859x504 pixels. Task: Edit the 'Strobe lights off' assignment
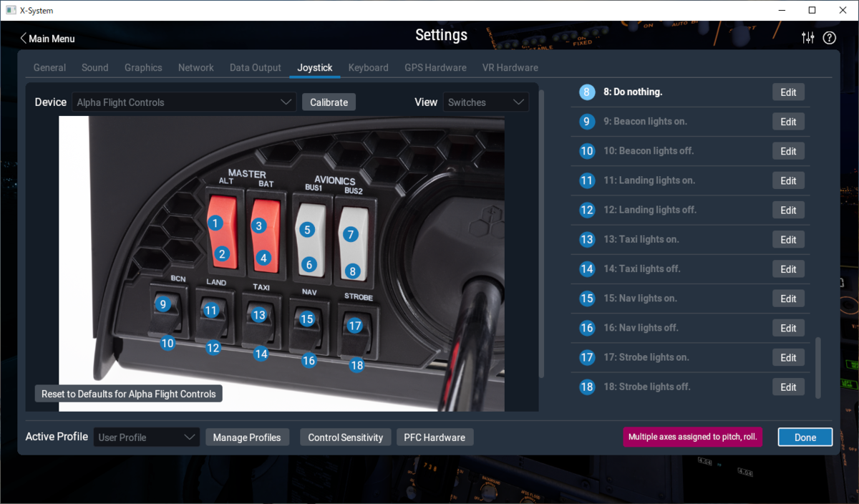(x=788, y=387)
